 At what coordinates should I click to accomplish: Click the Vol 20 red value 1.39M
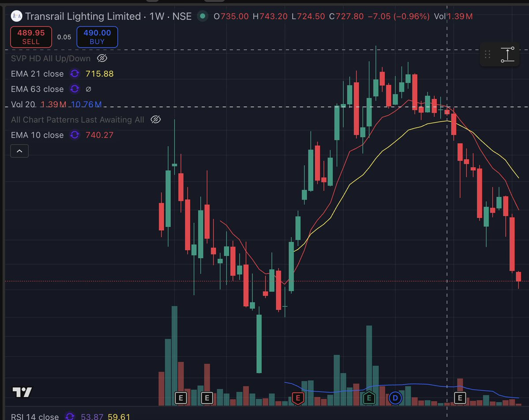(53, 104)
